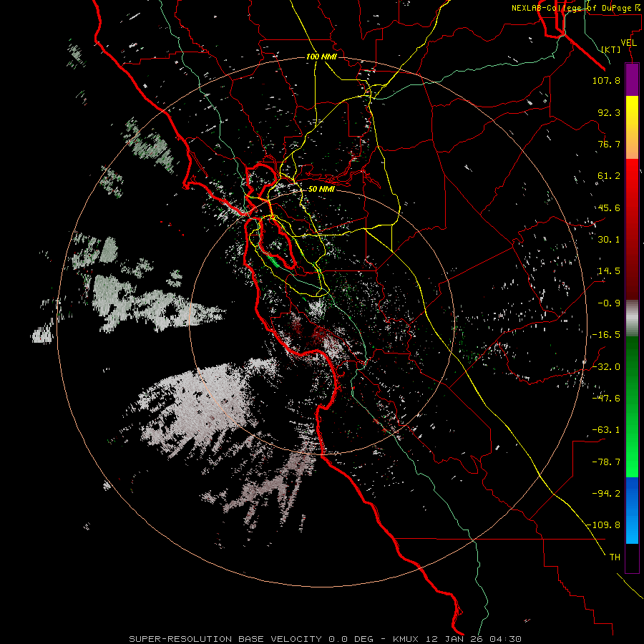The width and height of the screenshot is (644, 644).
Task: Click the 100 NMI range ring label
Action: (x=321, y=57)
